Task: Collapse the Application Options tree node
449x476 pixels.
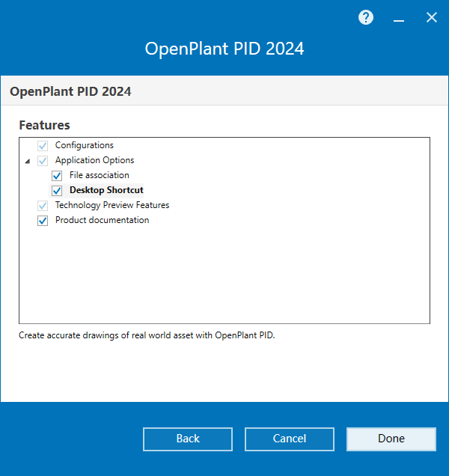Action: coord(28,161)
